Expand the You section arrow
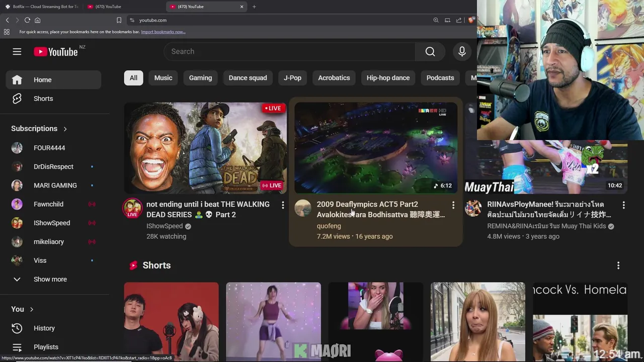This screenshot has width=644, height=362. [x=32, y=309]
